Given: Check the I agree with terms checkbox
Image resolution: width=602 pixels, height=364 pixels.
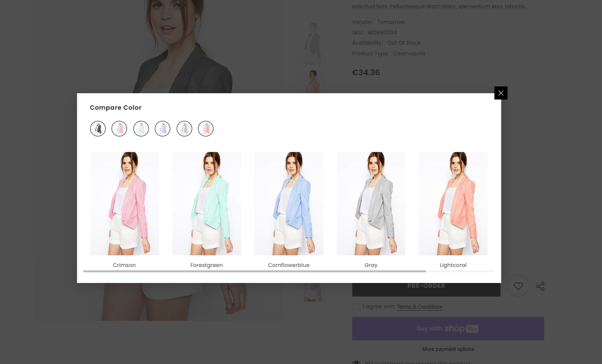Looking at the screenshot, I should tap(356, 307).
